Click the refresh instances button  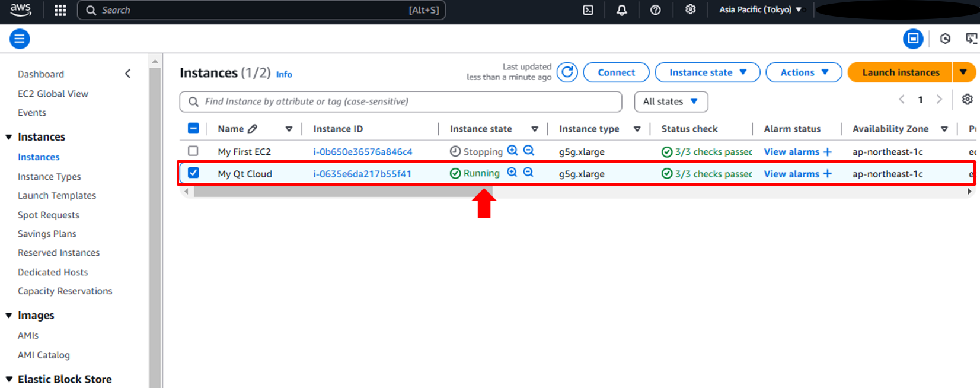567,72
